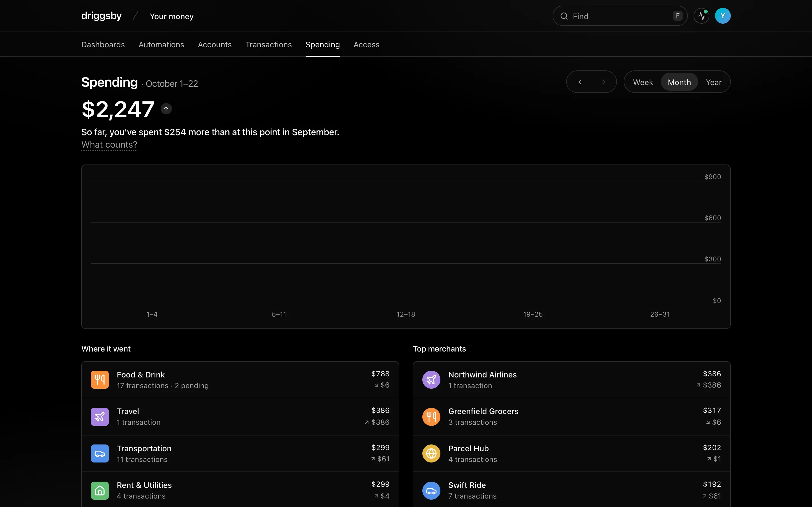
Task: Click the Parcel Hub globe icon
Action: point(431,453)
